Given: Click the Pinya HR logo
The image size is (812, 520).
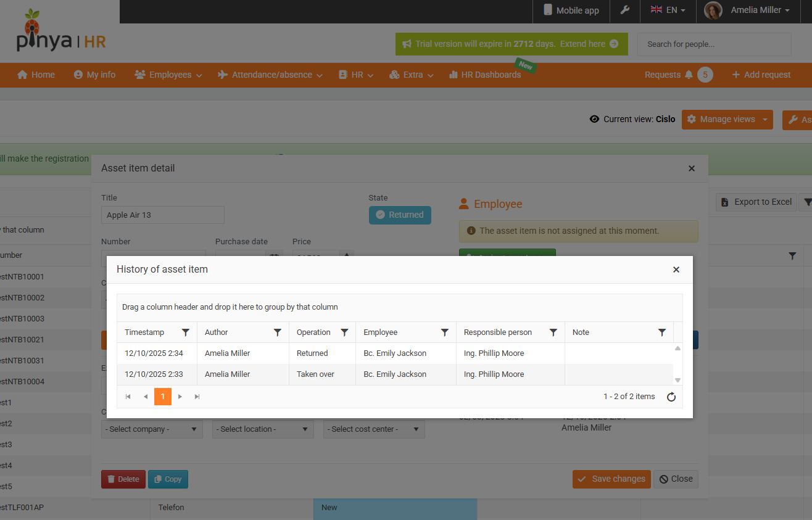Looking at the screenshot, I should pyautogui.click(x=61, y=31).
